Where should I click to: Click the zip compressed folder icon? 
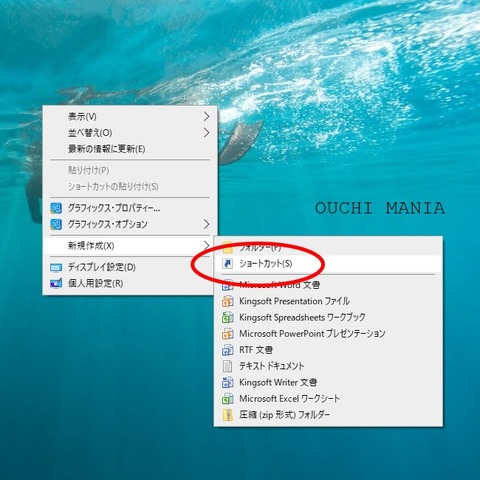(x=228, y=415)
